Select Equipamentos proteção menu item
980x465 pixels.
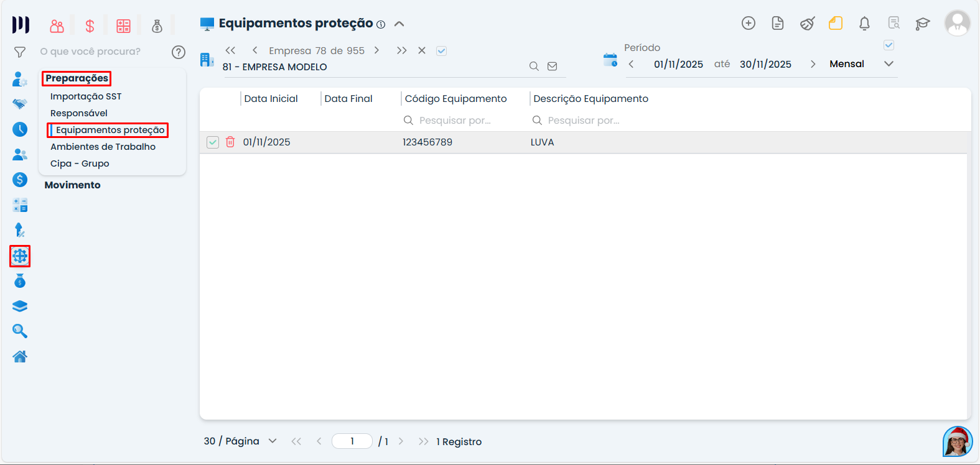[x=110, y=130]
